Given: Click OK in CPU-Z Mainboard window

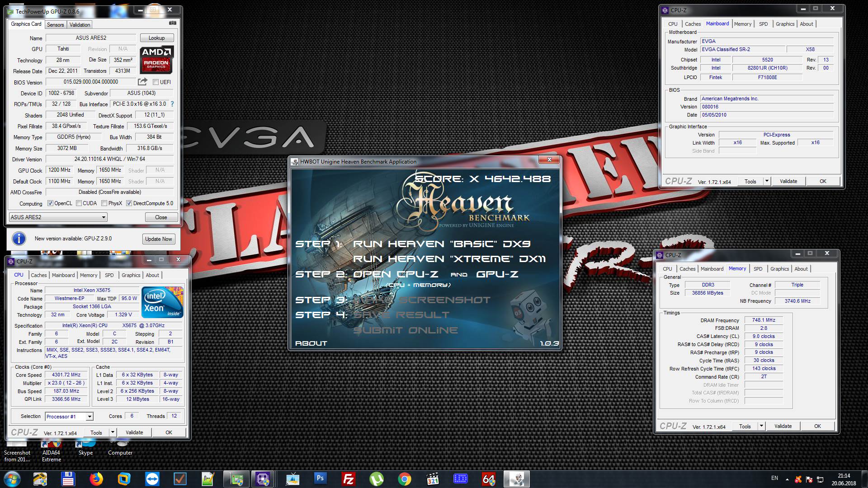Looking at the screenshot, I should coord(823,181).
